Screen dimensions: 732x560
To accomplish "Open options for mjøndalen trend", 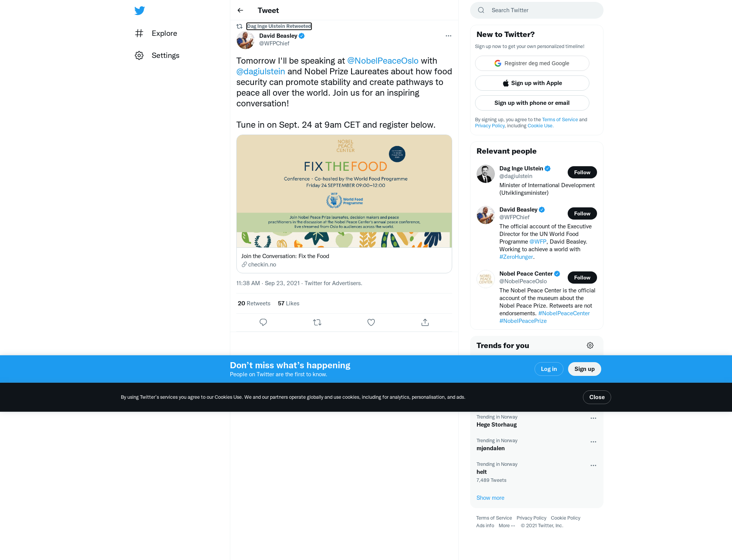I will [593, 442].
